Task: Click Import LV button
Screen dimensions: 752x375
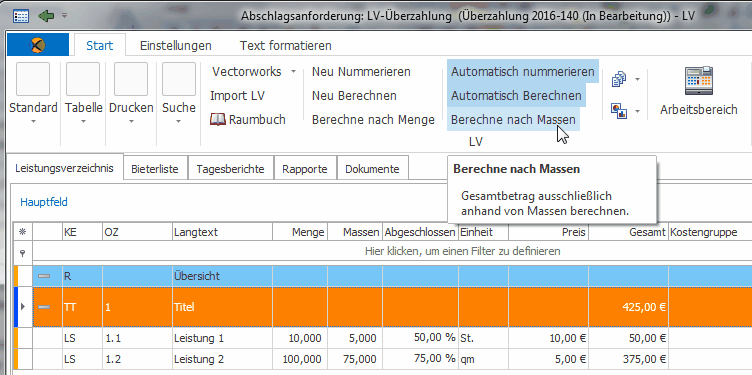Action: tap(237, 95)
